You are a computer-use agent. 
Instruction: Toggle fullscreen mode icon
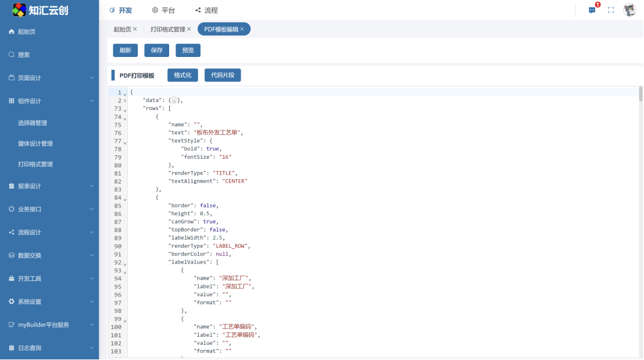point(611,10)
